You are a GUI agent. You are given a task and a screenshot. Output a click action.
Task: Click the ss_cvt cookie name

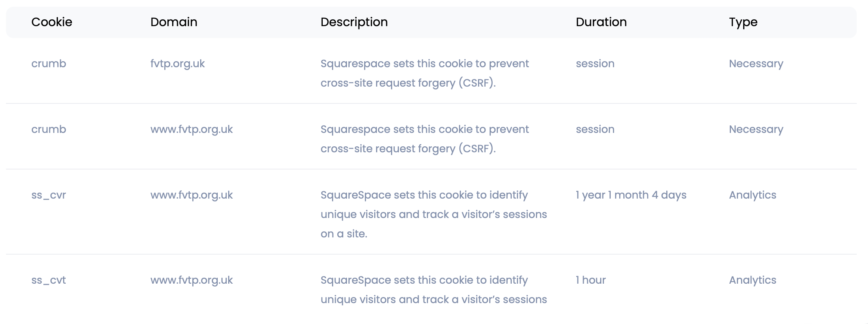pyautogui.click(x=49, y=280)
